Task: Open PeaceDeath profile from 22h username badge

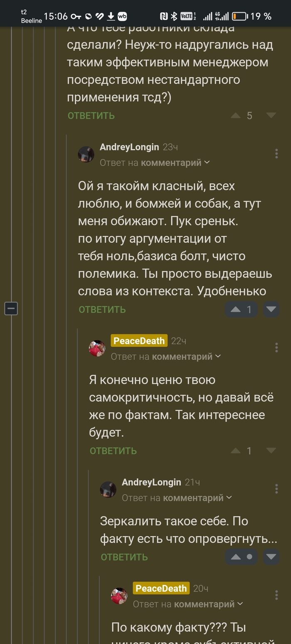Action: (x=139, y=341)
